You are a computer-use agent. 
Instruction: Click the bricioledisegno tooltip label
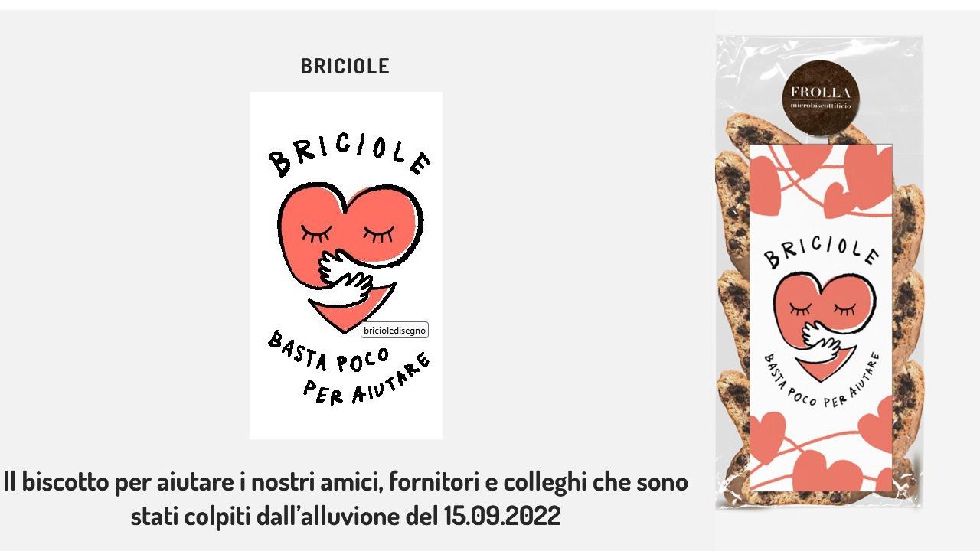coord(394,330)
